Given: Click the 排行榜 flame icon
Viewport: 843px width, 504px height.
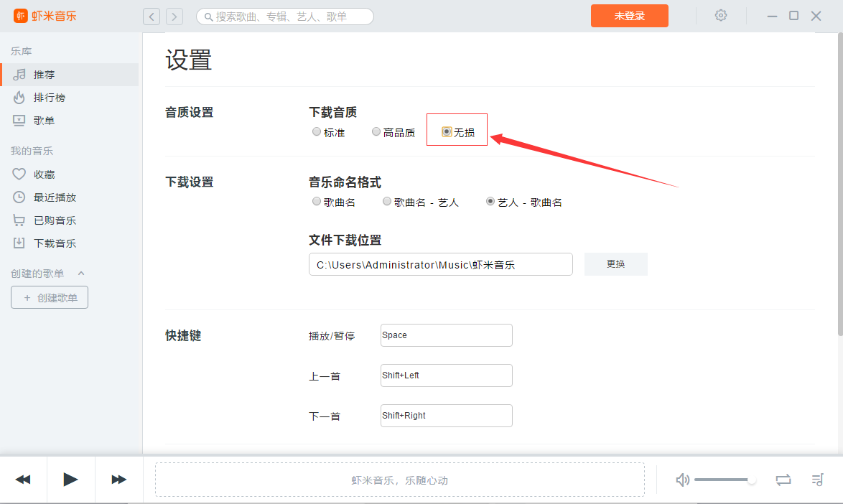Looking at the screenshot, I should pyautogui.click(x=19, y=97).
